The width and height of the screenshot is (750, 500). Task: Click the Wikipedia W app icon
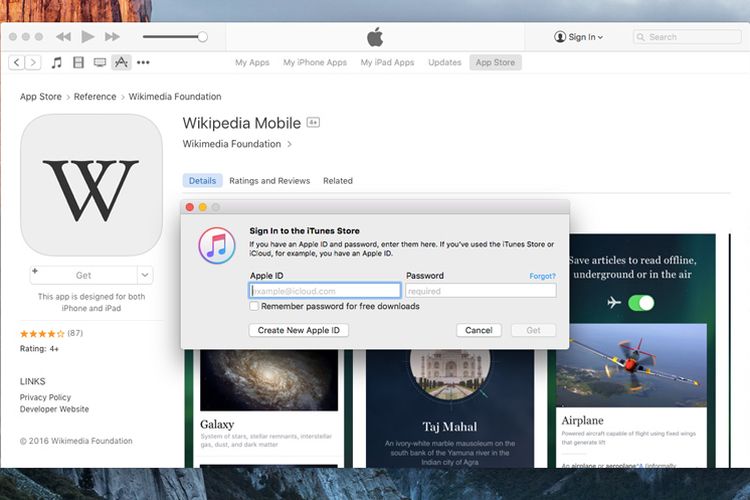point(91,185)
